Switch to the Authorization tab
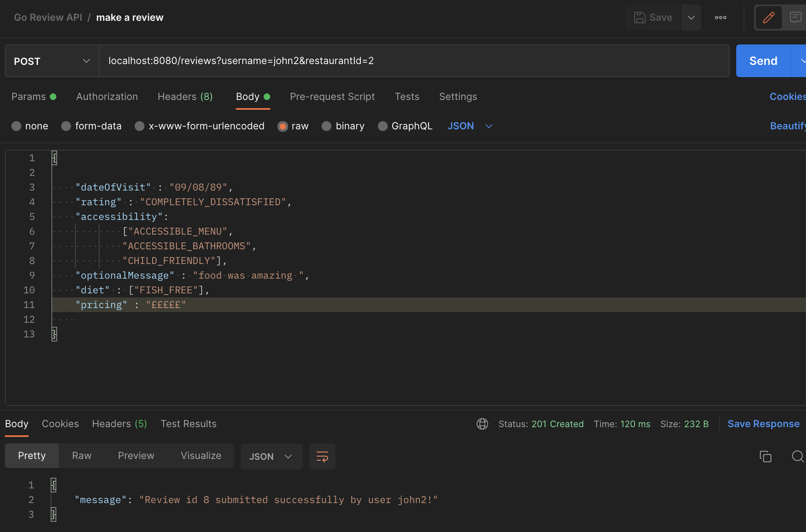This screenshot has width=806, height=532. [107, 97]
